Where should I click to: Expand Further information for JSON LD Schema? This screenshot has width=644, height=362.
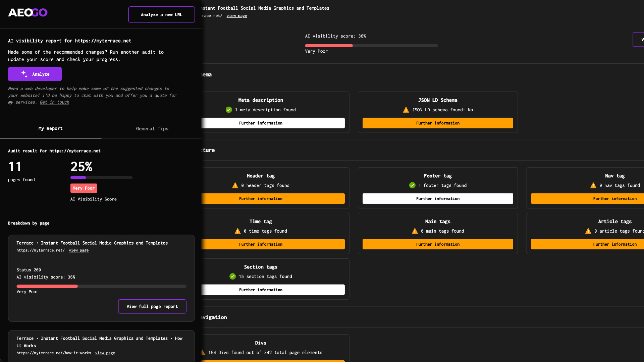tap(437, 123)
